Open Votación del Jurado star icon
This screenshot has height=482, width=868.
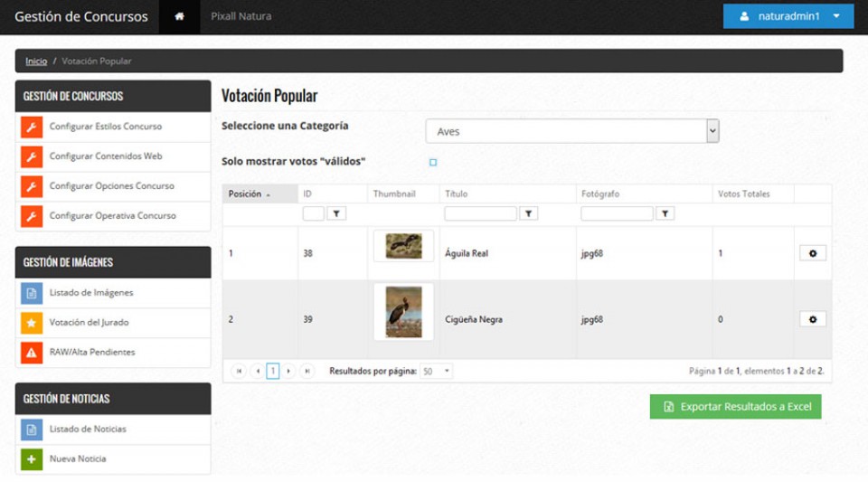(32, 323)
